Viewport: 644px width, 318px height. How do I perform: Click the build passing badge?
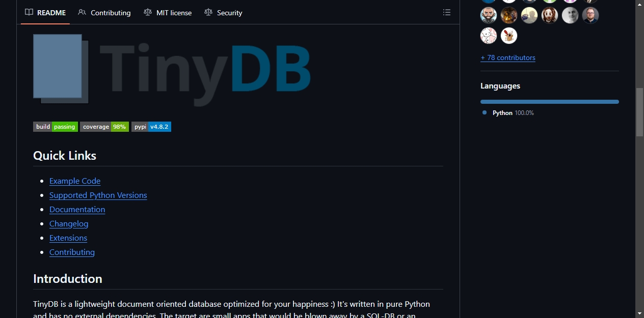pyautogui.click(x=56, y=127)
